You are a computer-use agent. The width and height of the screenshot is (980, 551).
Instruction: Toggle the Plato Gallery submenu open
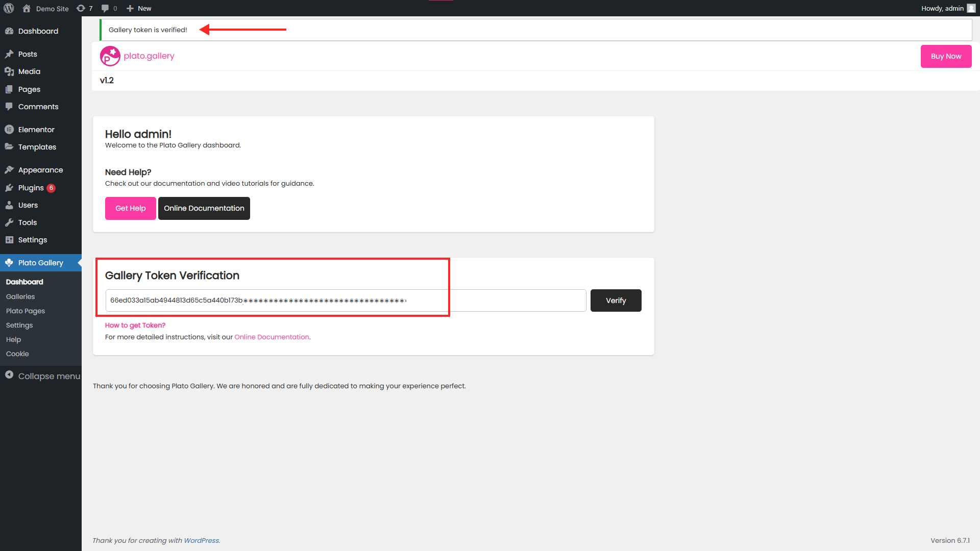tap(41, 262)
